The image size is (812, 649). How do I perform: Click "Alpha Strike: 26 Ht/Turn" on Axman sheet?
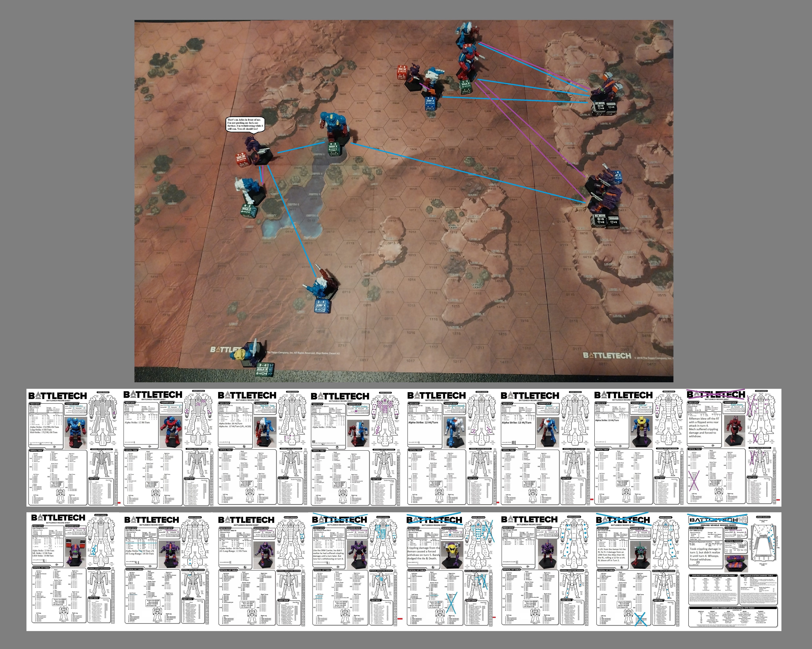(231, 423)
